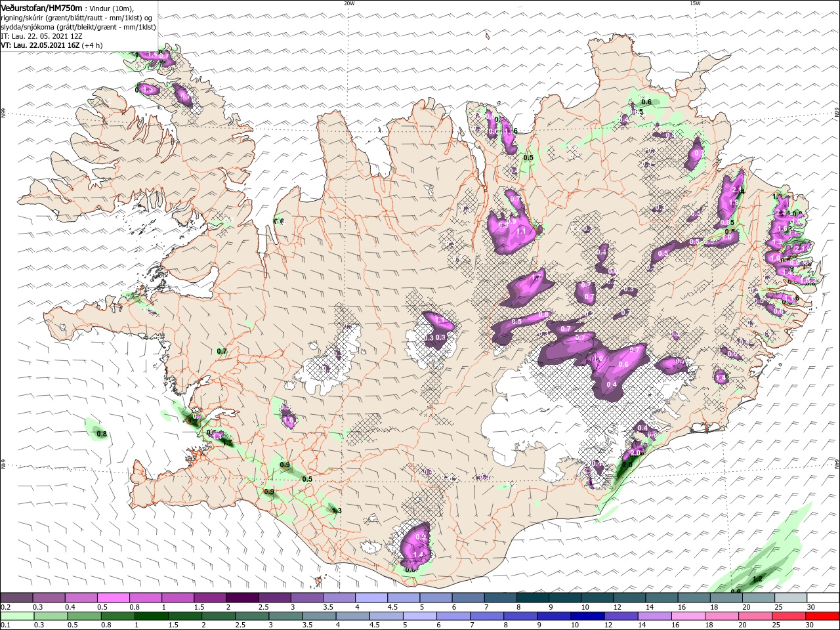Click the light lavender 4 snow legend swatch
Image resolution: width=840 pixels, height=630 pixels.
371,597
